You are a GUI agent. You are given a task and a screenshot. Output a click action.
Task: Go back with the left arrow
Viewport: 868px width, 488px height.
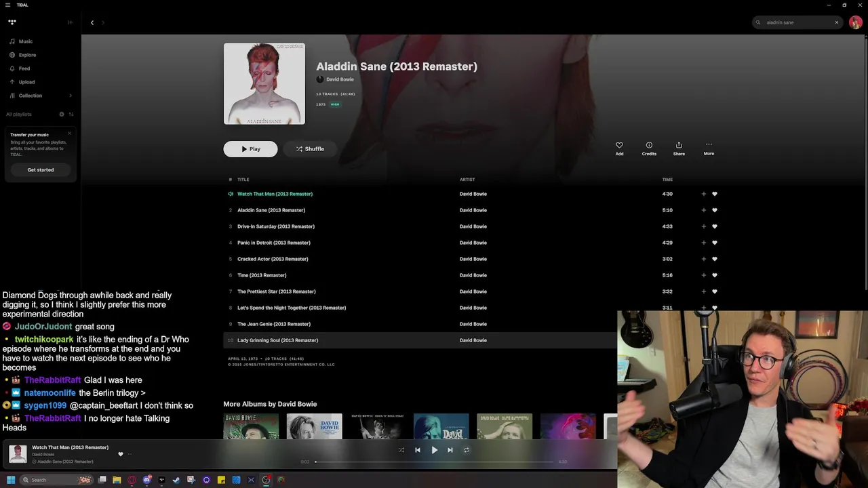92,22
